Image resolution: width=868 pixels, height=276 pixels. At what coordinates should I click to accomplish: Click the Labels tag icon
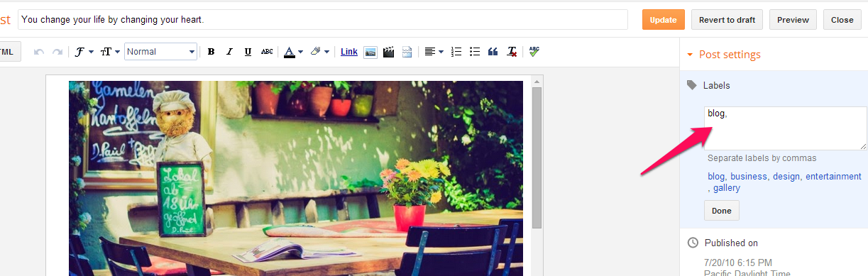point(692,85)
